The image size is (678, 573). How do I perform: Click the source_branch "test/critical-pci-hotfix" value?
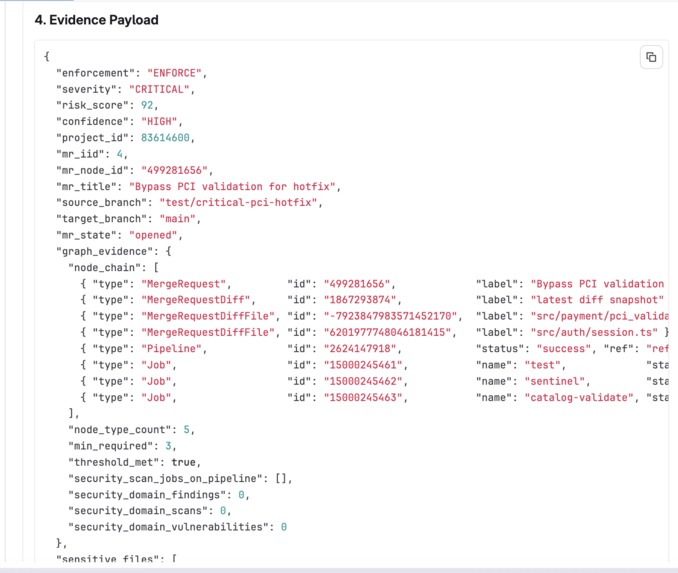[x=238, y=203]
